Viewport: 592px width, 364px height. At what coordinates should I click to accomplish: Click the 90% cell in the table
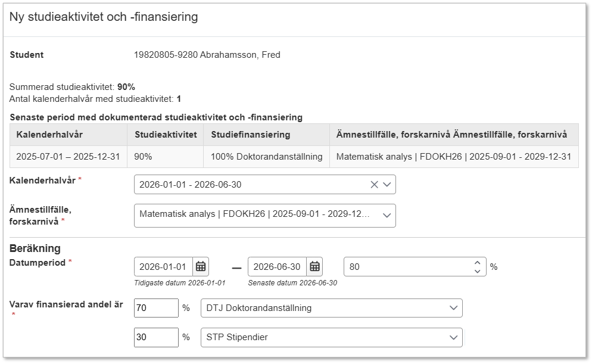[165, 157]
